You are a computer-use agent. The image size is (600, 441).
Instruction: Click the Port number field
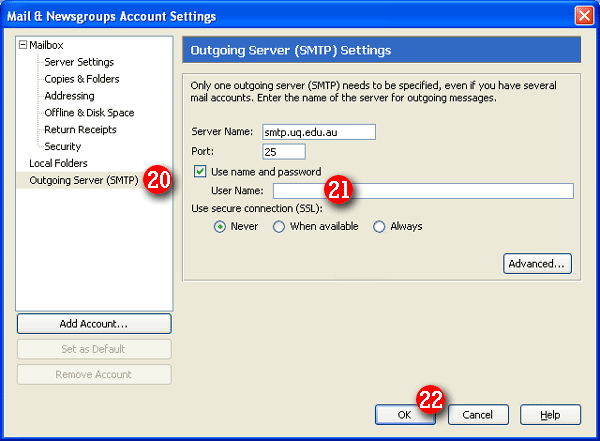(x=283, y=152)
